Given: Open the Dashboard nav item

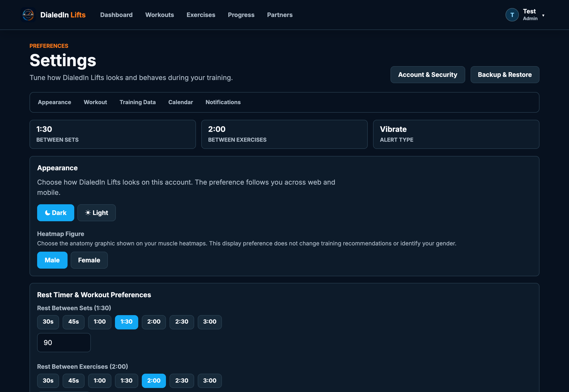Looking at the screenshot, I should click(116, 15).
